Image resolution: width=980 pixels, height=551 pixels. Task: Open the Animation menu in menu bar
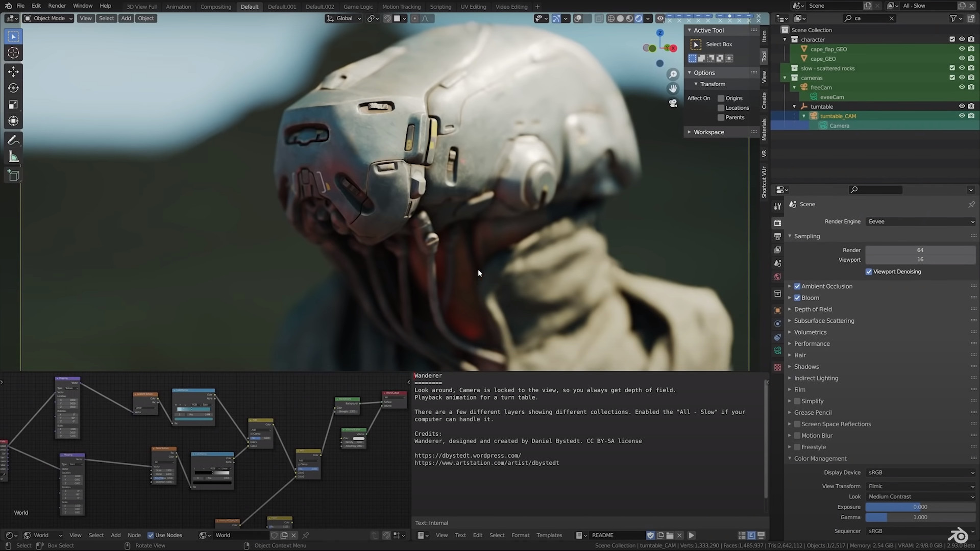pos(178,6)
